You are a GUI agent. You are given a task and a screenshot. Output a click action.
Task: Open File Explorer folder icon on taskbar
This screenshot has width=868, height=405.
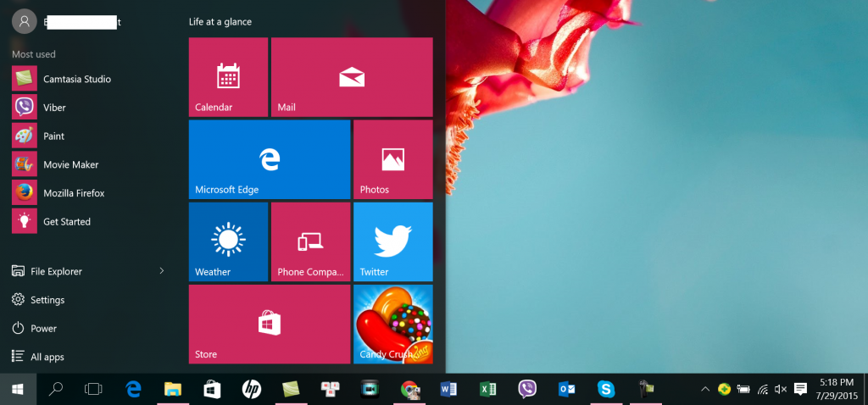tap(173, 390)
